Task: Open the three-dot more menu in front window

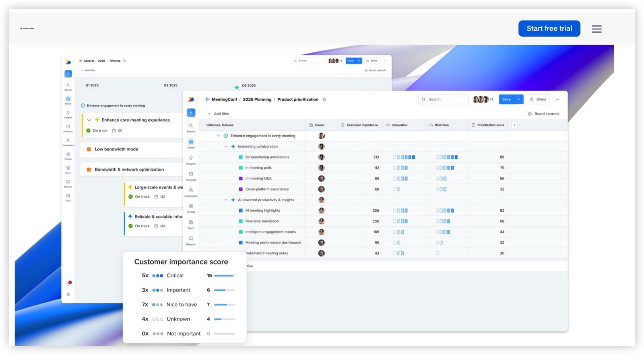Action: [x=557, y=99]
